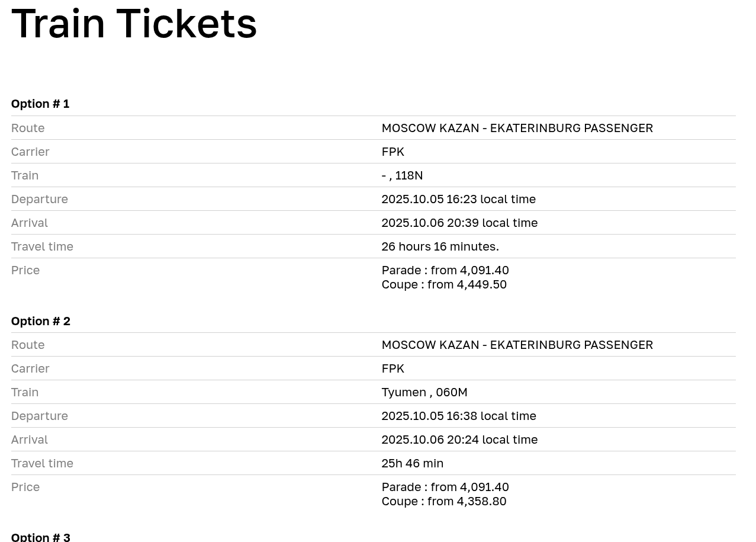Click the Option # 3 heading

click(x=40, y=537)
